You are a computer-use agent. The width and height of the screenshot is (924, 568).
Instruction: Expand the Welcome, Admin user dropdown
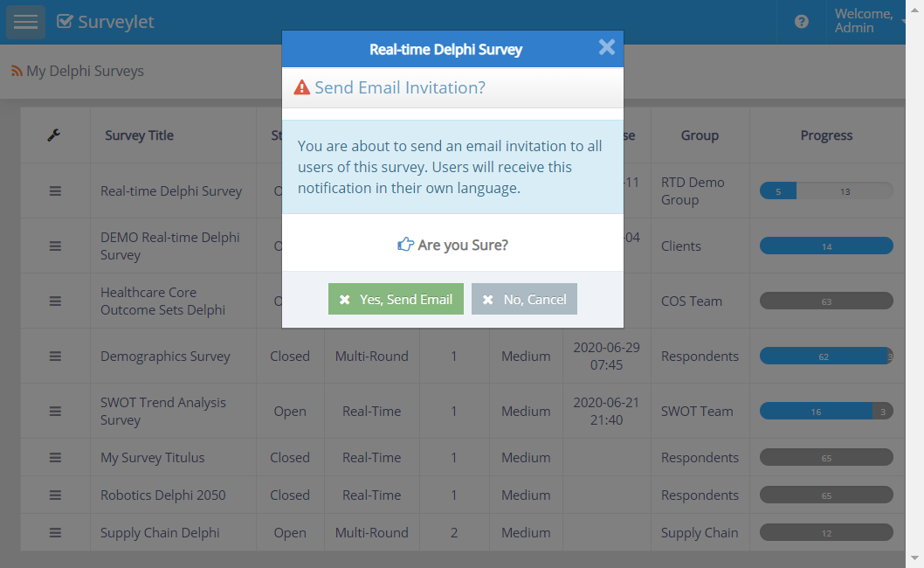[x=867, y=22]
